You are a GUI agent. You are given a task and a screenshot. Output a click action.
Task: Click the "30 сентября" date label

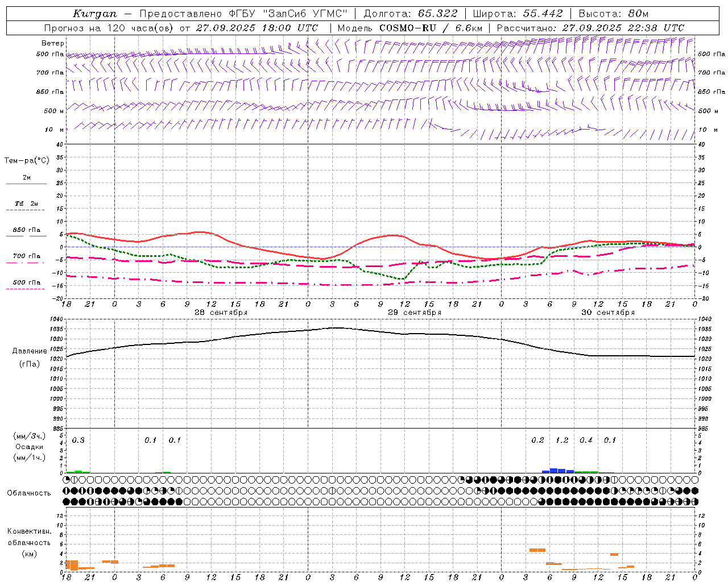pos(608,313)
